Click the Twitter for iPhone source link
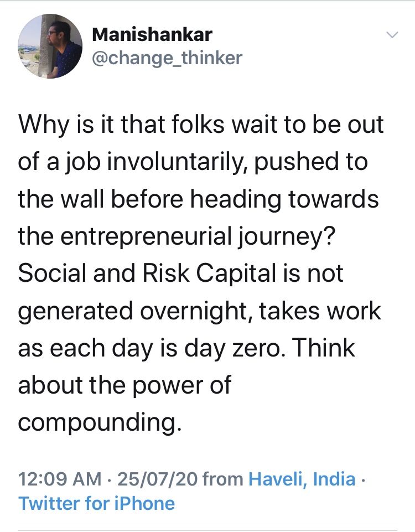415x532 pixels. pos(96,503)
